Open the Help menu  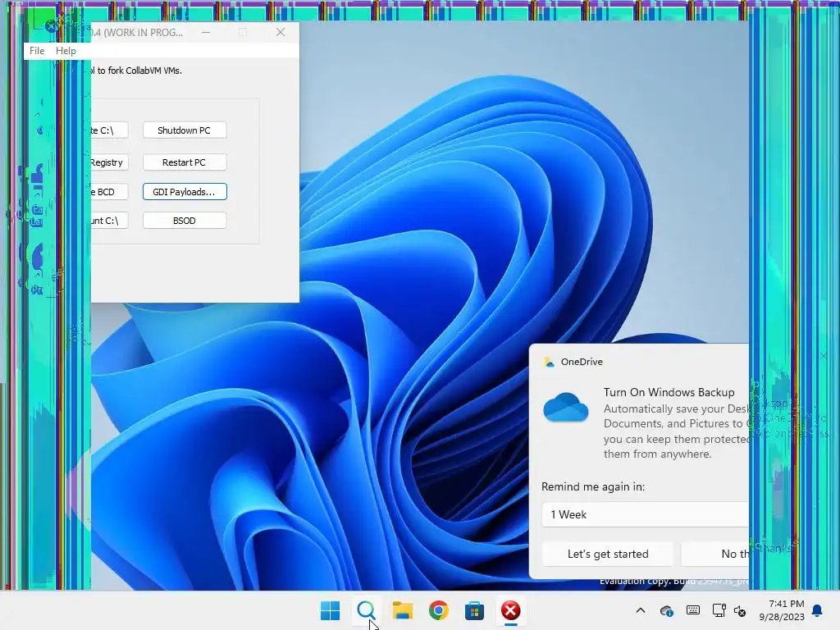tap(66, 51)
